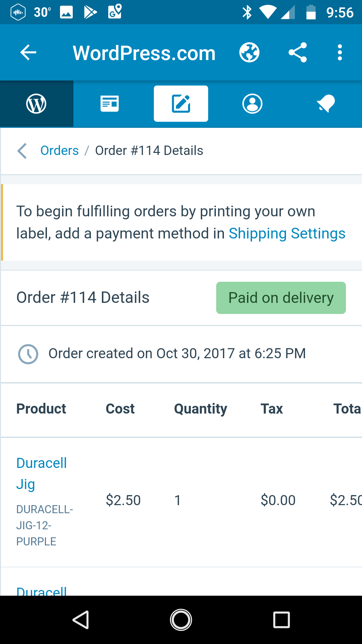
Task: Select Order #114 Details breadcrumb entry
Action: (149, 150)
